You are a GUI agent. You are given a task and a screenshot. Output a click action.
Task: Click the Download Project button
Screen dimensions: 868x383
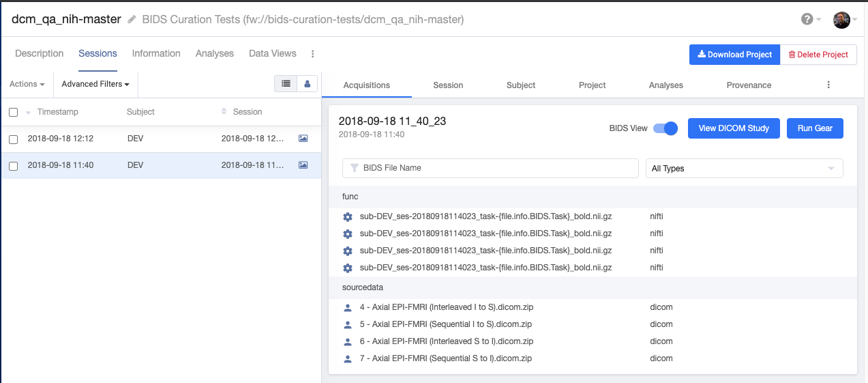[x=734, y=55]
